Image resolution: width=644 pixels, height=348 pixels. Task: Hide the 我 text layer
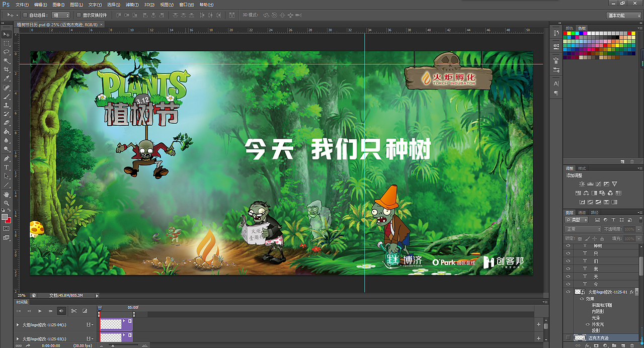pos(569,269)
